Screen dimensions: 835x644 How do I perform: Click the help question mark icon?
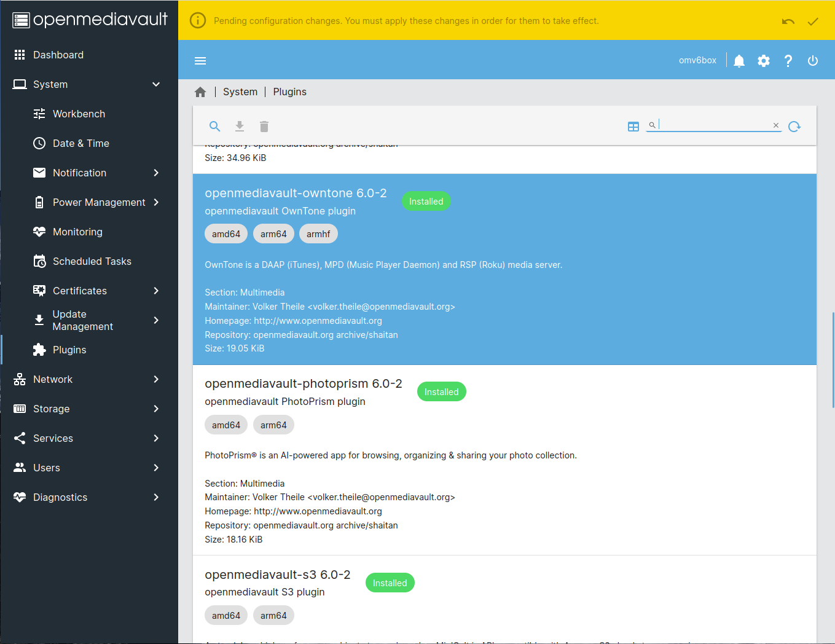click(x=788, y=60)
